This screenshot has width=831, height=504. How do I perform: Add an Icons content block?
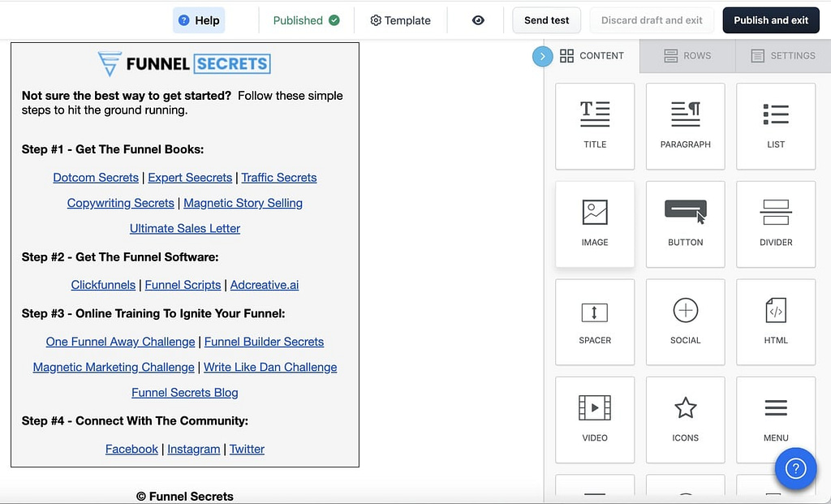[x=685, y=420]
